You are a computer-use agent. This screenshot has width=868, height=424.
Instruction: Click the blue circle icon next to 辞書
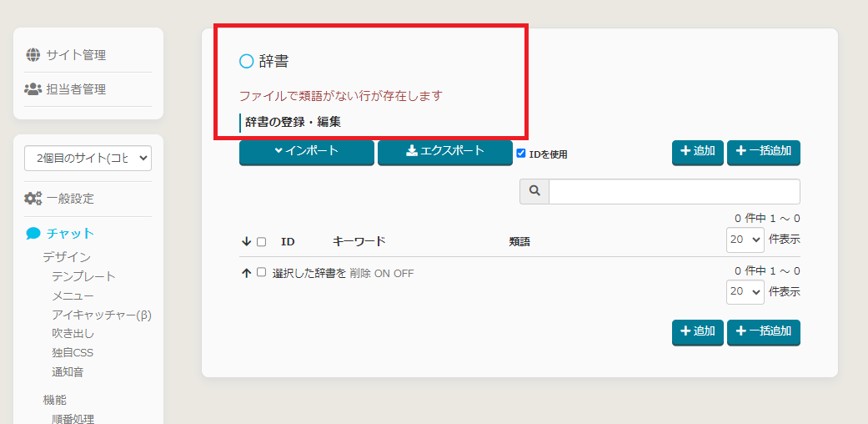[x=246, y=61]
